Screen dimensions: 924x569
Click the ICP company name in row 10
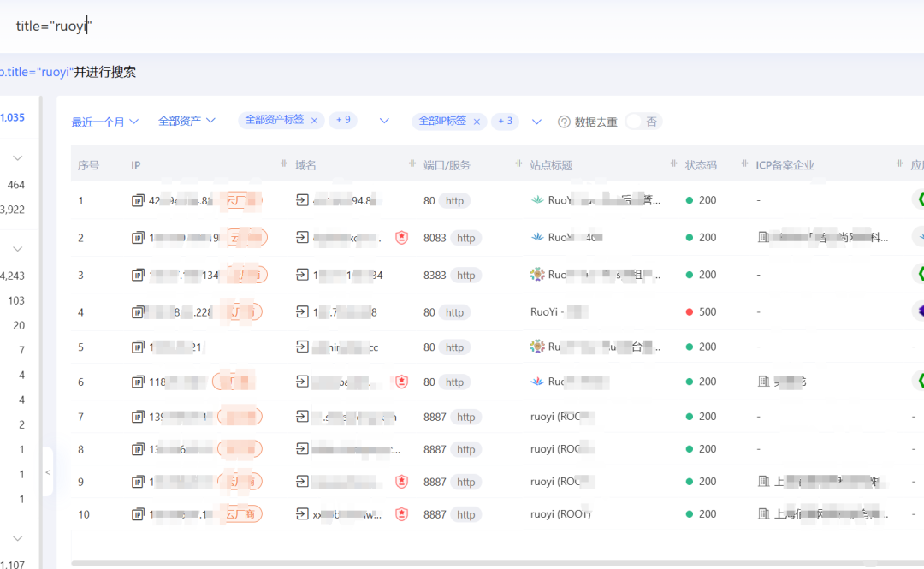coord(831,514)
